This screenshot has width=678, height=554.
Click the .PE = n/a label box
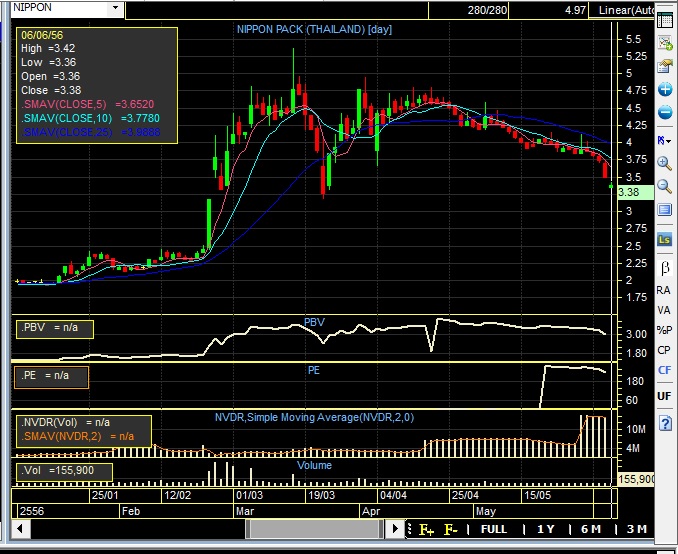pos(51,377)
